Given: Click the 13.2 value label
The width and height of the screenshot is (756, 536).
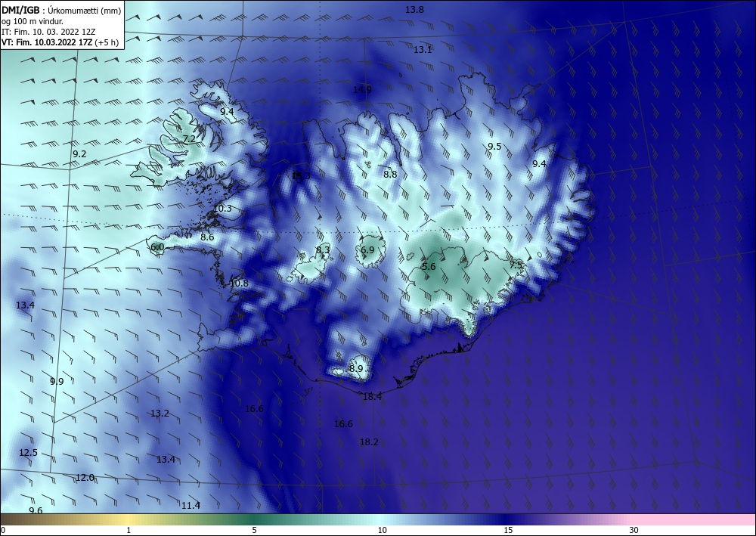Looking at the screenshot, I should click(160, 413).
